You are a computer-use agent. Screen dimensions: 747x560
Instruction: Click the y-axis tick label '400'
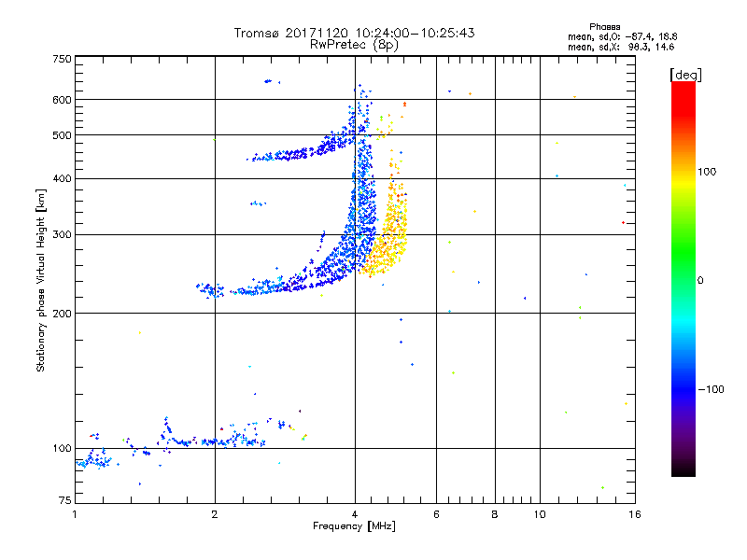click(62, 178)
